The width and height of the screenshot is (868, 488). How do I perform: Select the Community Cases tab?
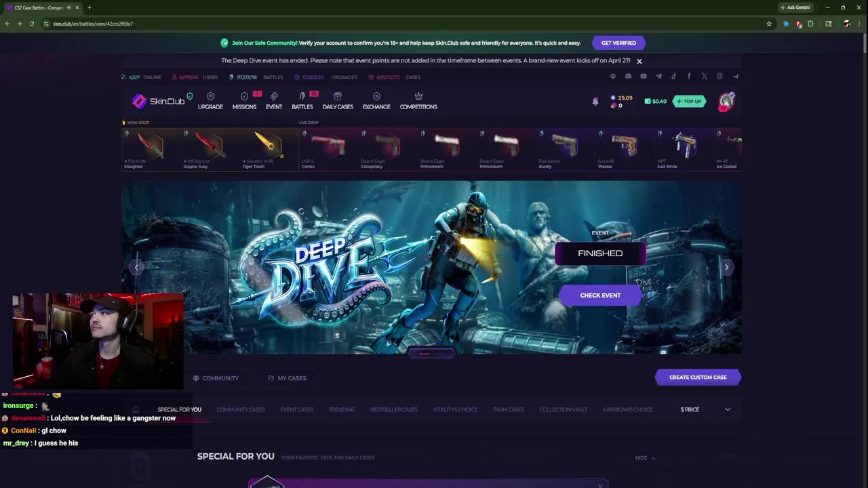241,409
